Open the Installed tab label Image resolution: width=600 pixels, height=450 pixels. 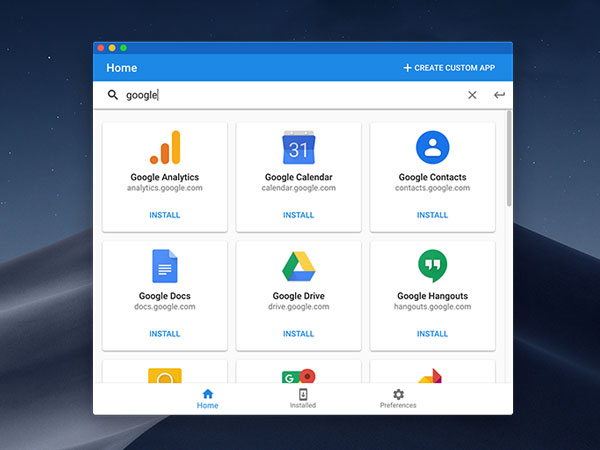click(303, 405)
